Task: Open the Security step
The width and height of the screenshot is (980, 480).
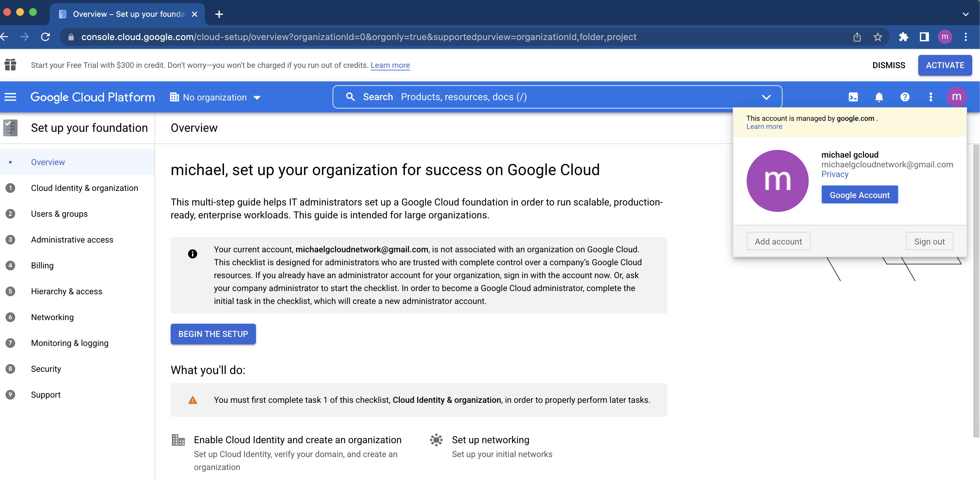Action: click(77, 369)
